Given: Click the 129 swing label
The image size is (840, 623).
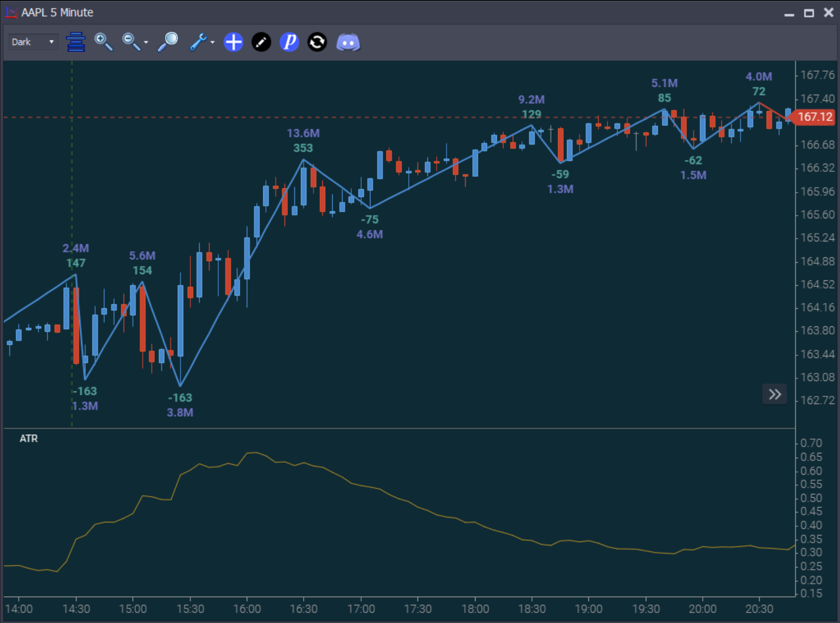Looking at the screenshot, I should click(531, 114).
